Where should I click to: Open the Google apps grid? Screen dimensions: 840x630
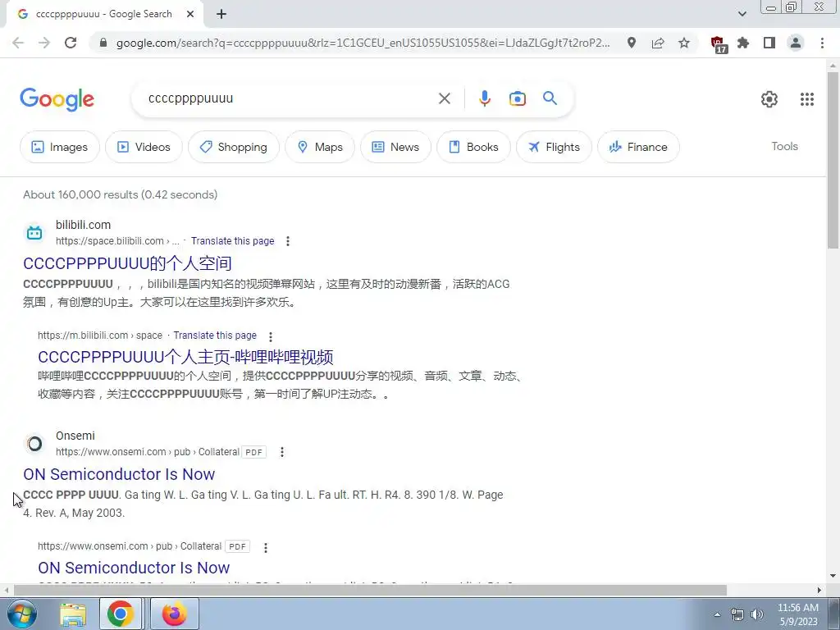[x=807, y=99]
